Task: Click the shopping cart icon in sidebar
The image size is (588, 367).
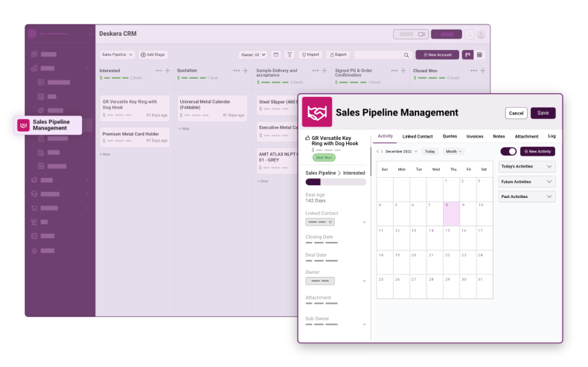Action: click(x=34, y=208)
